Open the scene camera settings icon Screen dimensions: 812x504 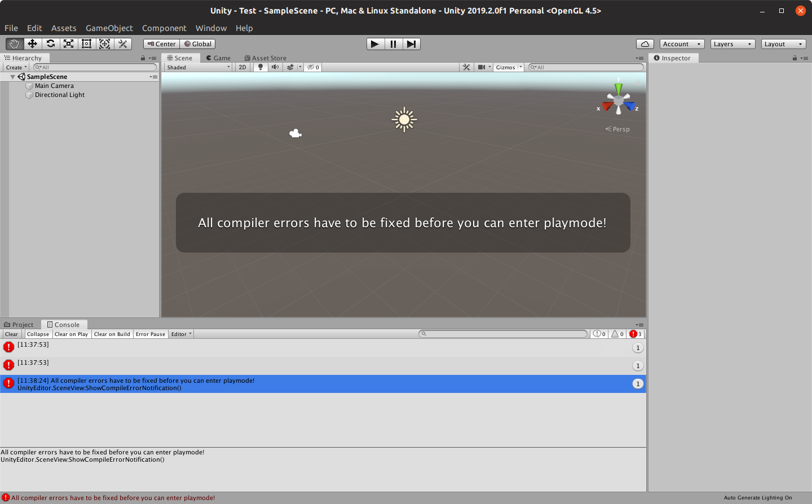[481, 68]
